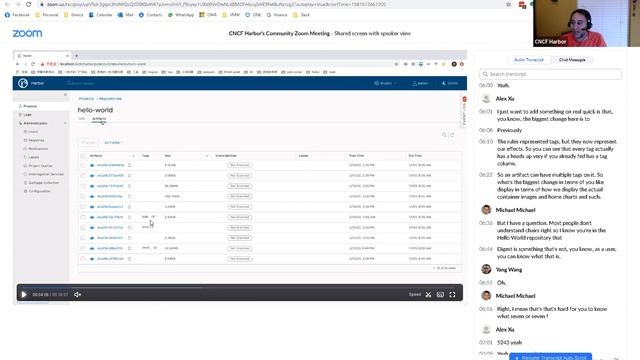The width and height of the screenshot is (640, 360).
Task: Click the artifact search magnifier icon
Action: click(444, 135)
